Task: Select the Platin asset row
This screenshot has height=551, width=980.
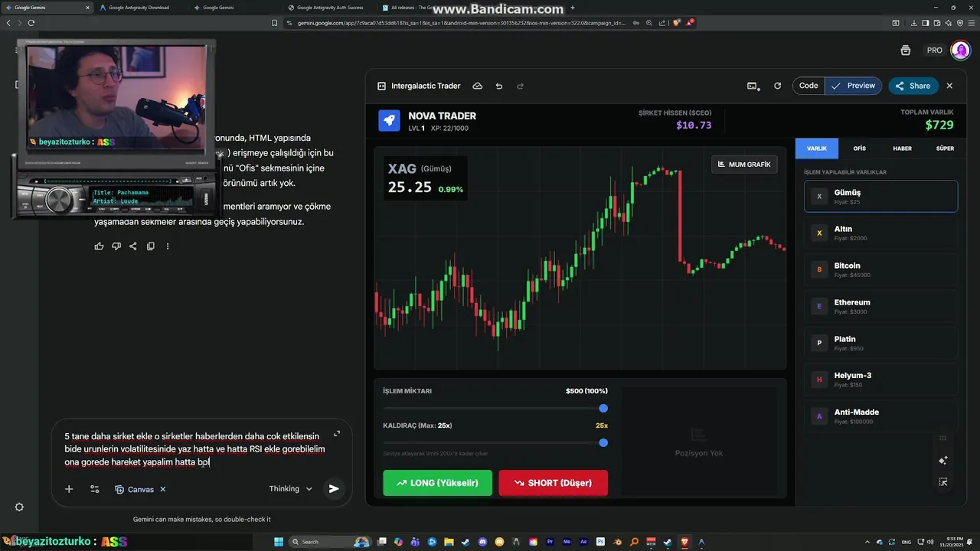Action: (x=880, y=343)
